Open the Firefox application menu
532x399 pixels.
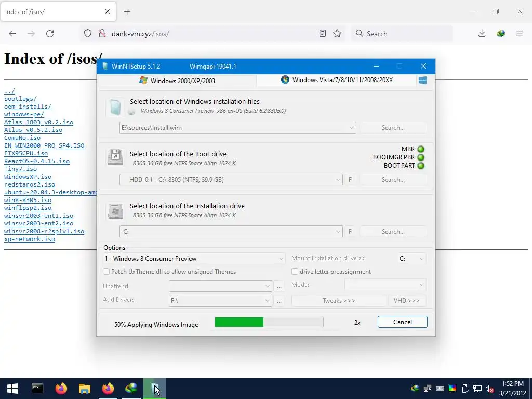[x=520, y=33]
